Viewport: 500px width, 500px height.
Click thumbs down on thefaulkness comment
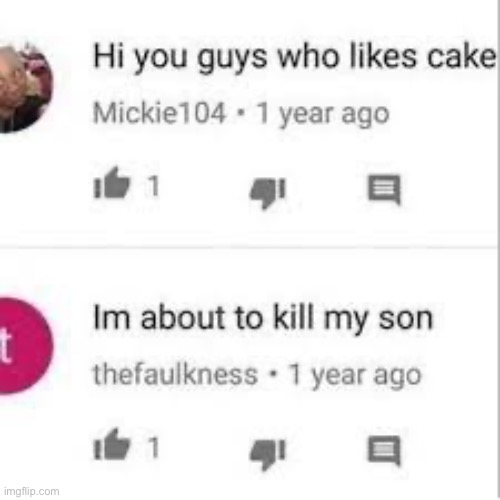pos(268,454)
